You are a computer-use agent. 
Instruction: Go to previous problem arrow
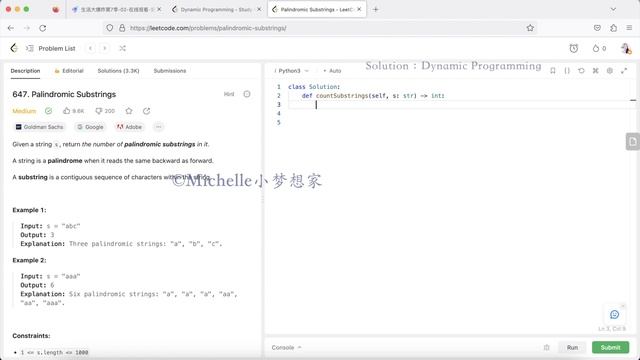tap(90, 48)
